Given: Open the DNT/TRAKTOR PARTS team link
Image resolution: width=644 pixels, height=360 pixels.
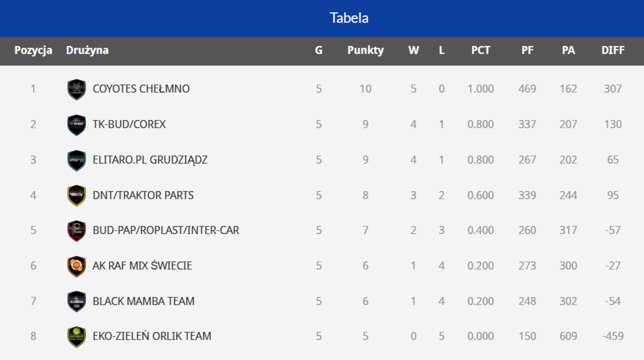Looking at the screenshot, I should [x=143, y=195].
